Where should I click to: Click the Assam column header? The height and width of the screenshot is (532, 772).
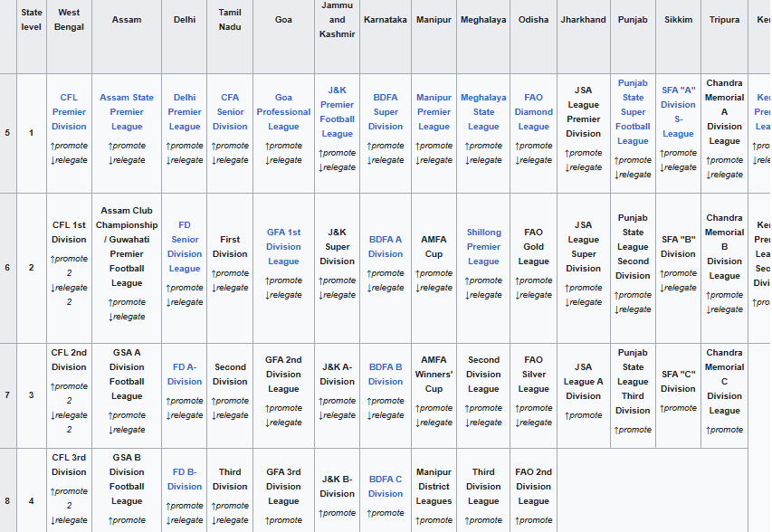pyautogui.click(x=127, y=20)
